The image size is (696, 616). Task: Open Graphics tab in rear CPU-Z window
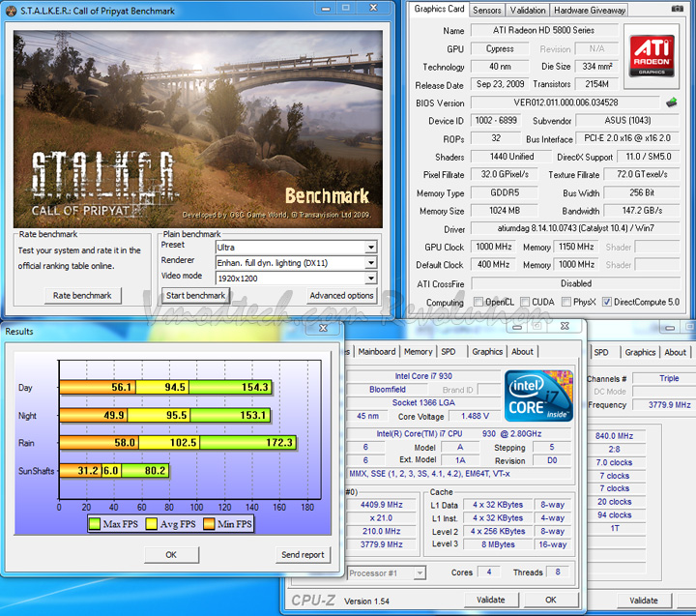pyautogui.click(x=640, y=352)
